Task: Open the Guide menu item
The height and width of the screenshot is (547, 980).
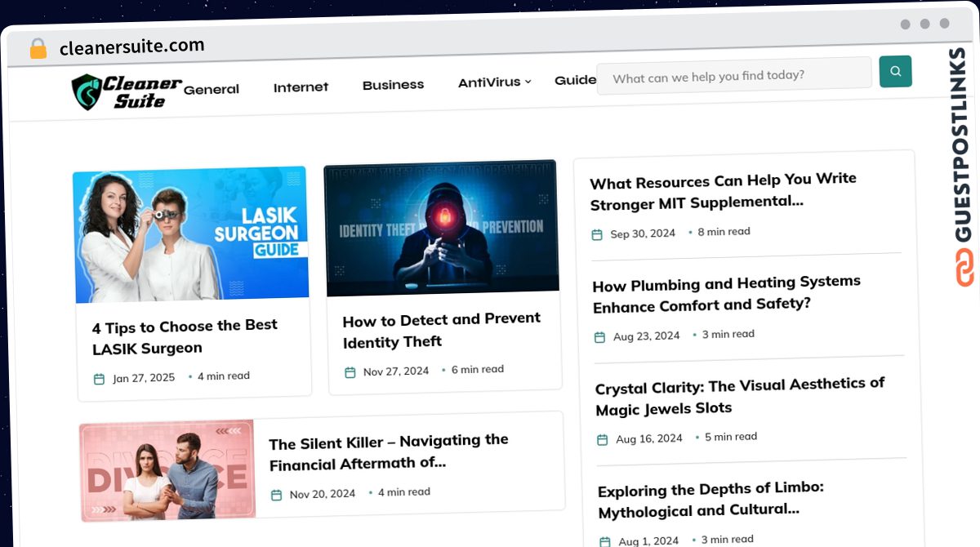Action: coord(575,80)
